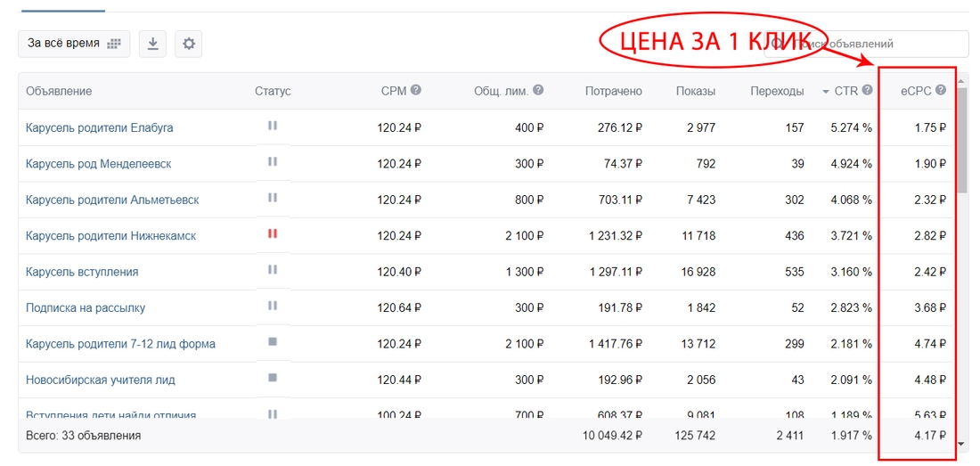
Task: Open Карусель вступления ad link
Action: tap(82, 272)
